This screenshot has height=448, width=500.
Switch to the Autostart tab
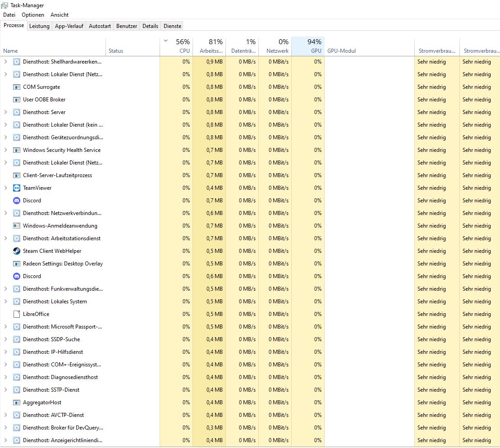tap(100, 26)
